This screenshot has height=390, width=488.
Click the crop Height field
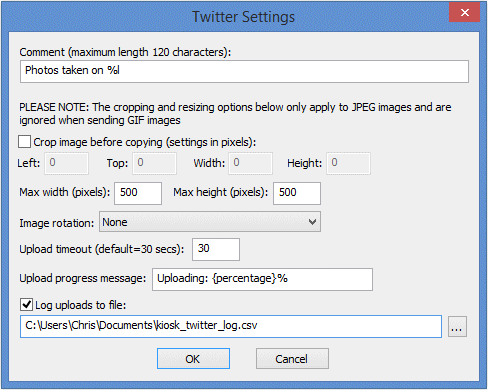coord(348,163)
